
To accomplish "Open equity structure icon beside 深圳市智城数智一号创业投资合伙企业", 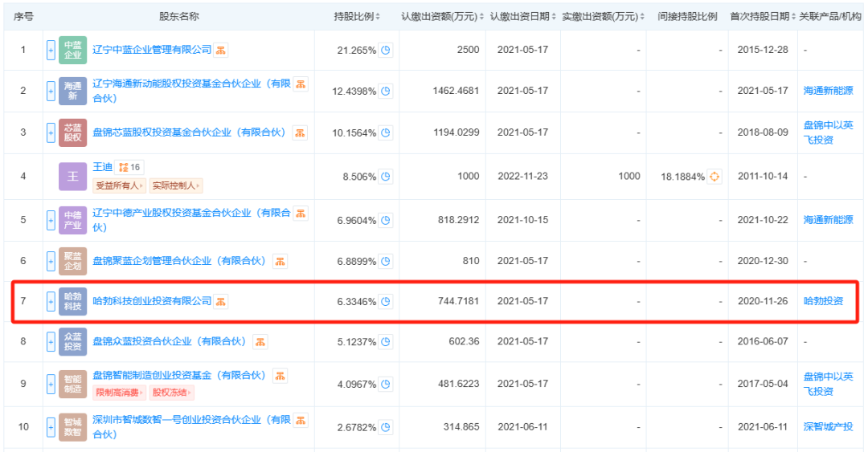I will pos(301,421).
